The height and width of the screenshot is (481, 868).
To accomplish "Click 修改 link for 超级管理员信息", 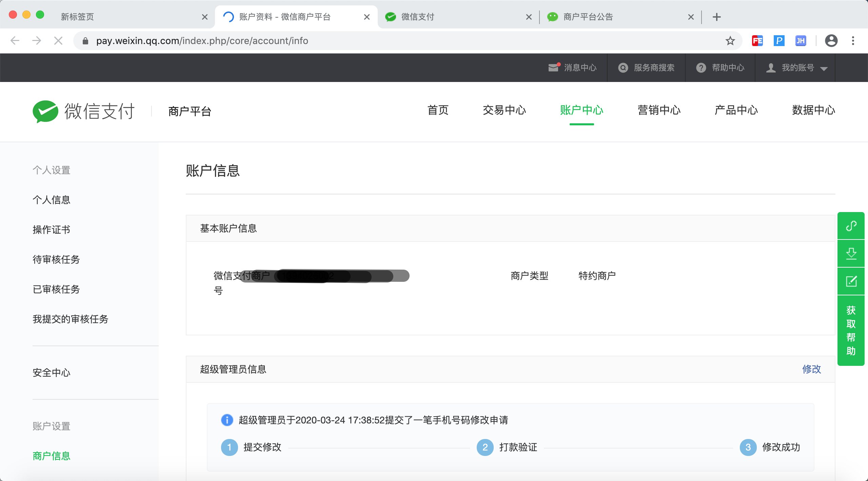I will [x=811, y=369].
